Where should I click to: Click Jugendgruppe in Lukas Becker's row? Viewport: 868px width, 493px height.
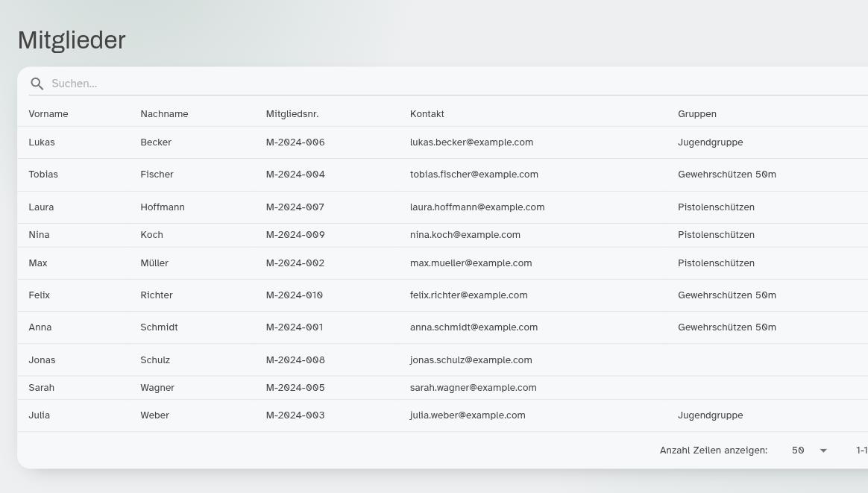click(711, 142)
